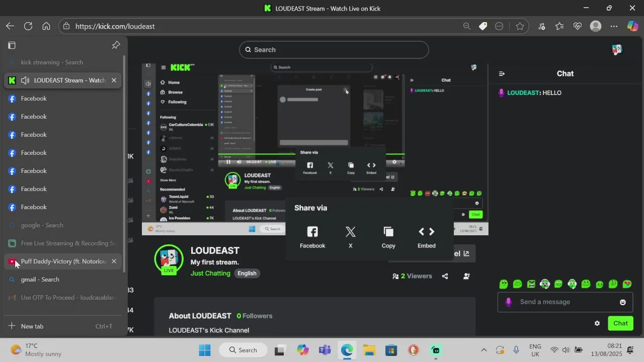The height and width of the screenshot is (362, 644).
Task: Open a New tab
Action: pyautogui.click(x=63, y=326)
